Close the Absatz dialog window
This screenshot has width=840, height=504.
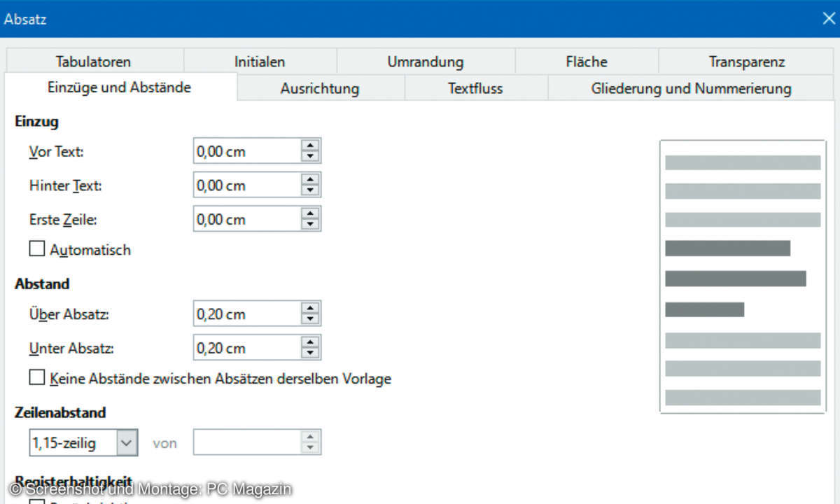coord(828,19)
